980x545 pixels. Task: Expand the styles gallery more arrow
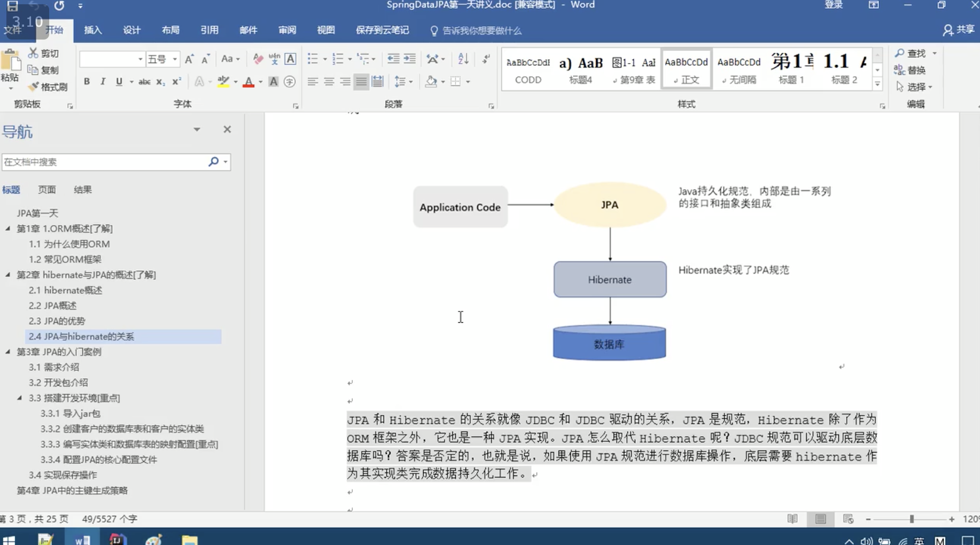[x=877, y=85]
